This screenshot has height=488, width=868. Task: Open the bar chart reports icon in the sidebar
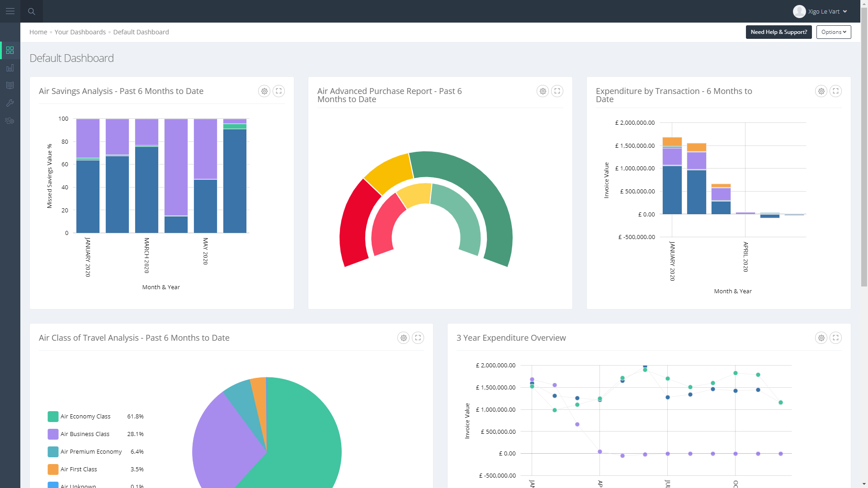(x=10, y=68)
